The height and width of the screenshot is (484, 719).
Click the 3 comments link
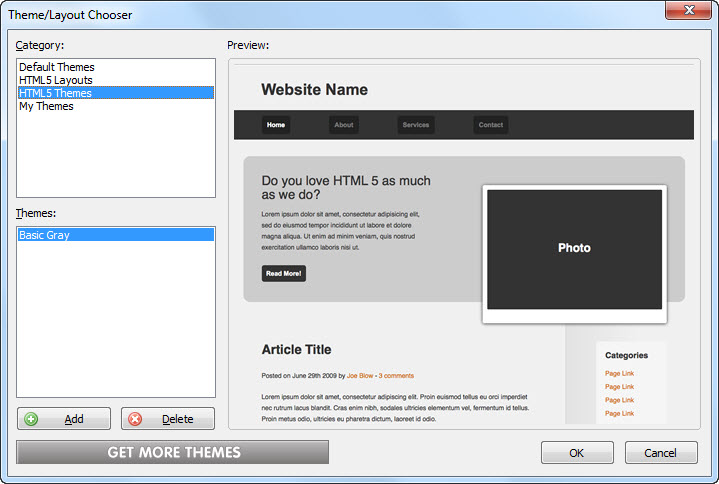396,376
